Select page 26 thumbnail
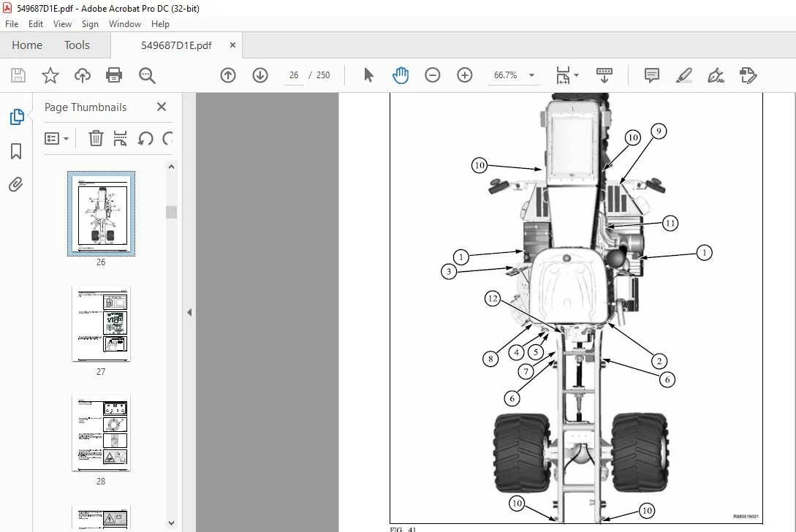The width and height of the screenshot is (796, 532). pyautogui.click(x=101, y=213)
